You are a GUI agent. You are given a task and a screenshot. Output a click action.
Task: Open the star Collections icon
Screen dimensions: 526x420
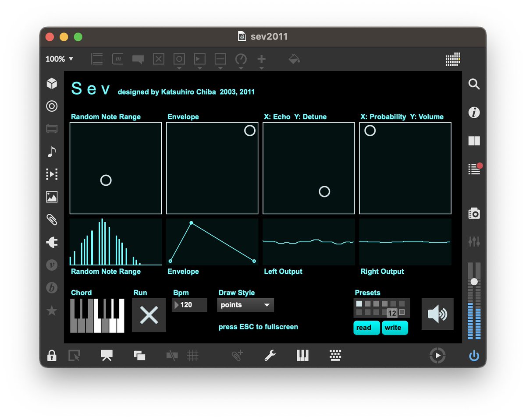52,311
